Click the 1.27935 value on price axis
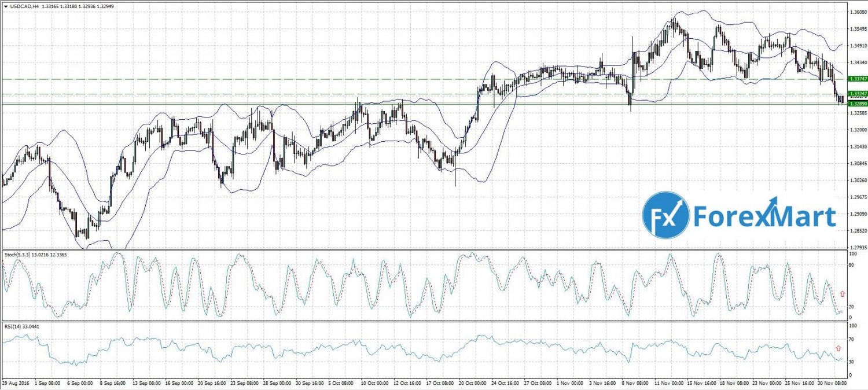This screenshot has width=868, height=390. [x=856, y=247]
